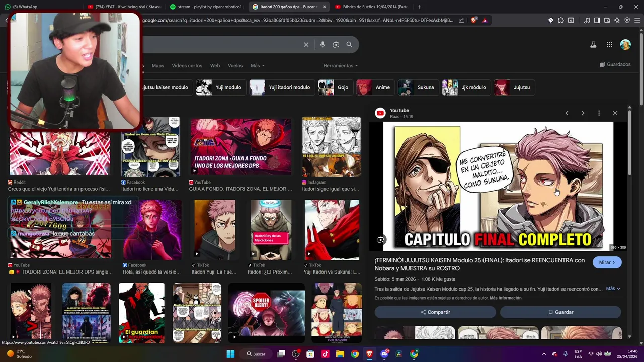Open the Brave Wallet icon

coord(607,20)
